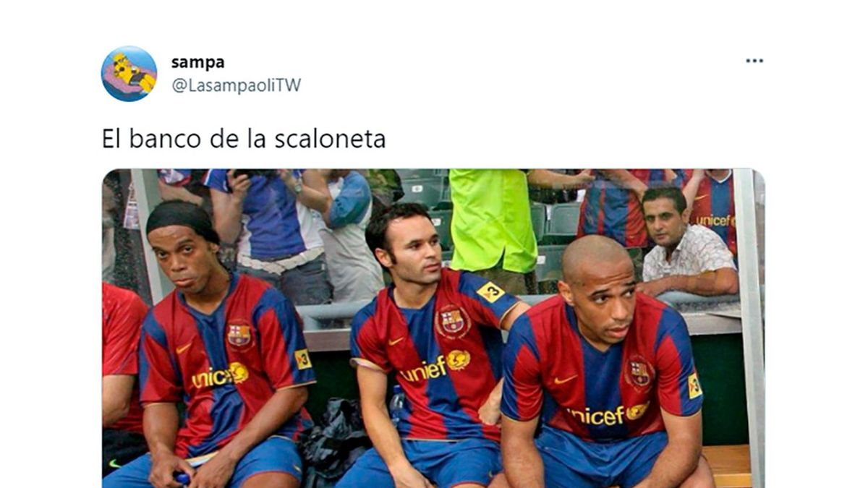Click the club crest on left player's jersey
The image size is (868, 488).
pos(239,335)
